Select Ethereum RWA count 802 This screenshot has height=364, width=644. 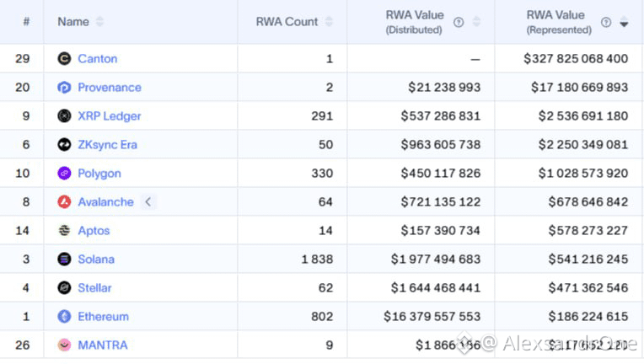[322, 317]
